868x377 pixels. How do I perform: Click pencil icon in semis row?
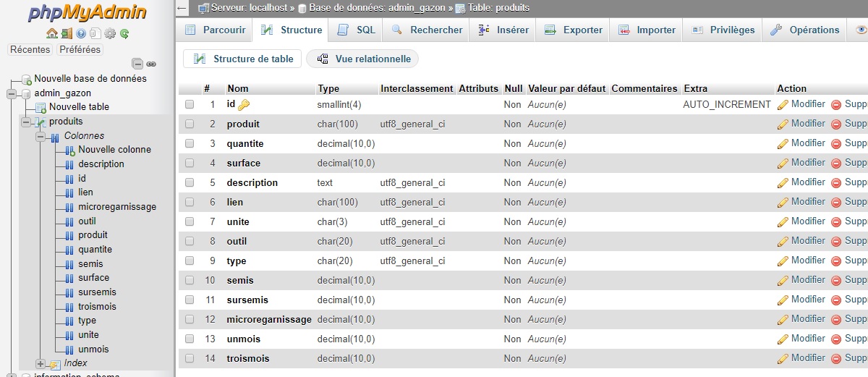tap(783, 281)
